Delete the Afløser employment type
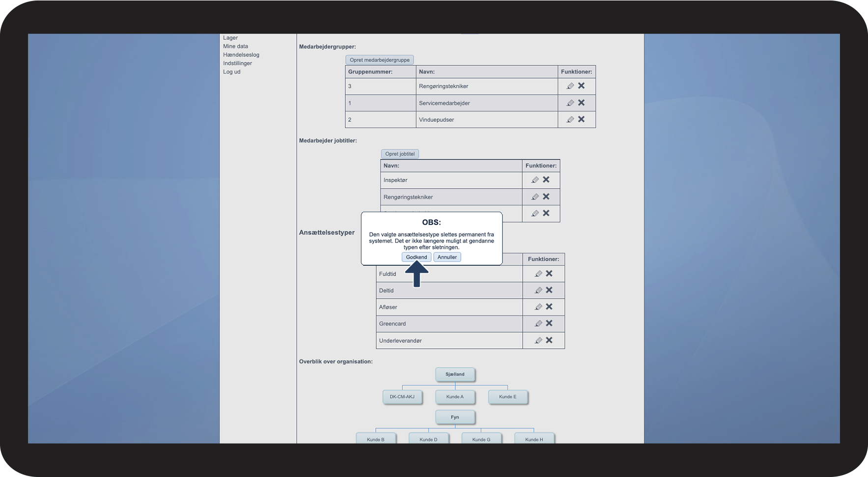 pyautogui.click(x=549, y=307)
